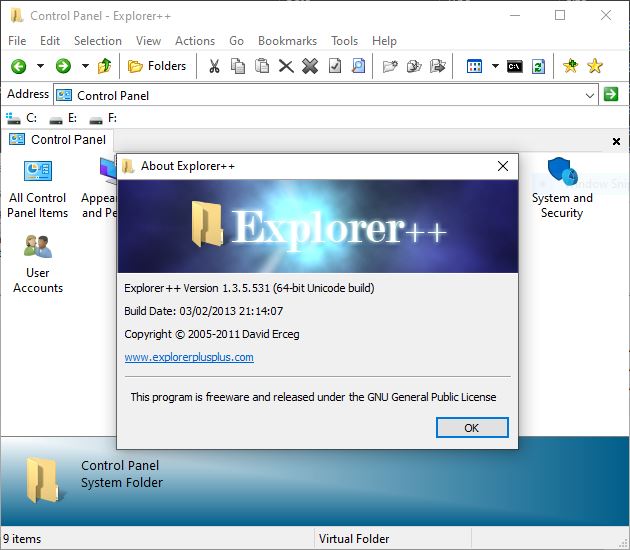Click www.explorerplusplus.com link
Viewport: 630px width, 550px height.
189,357
